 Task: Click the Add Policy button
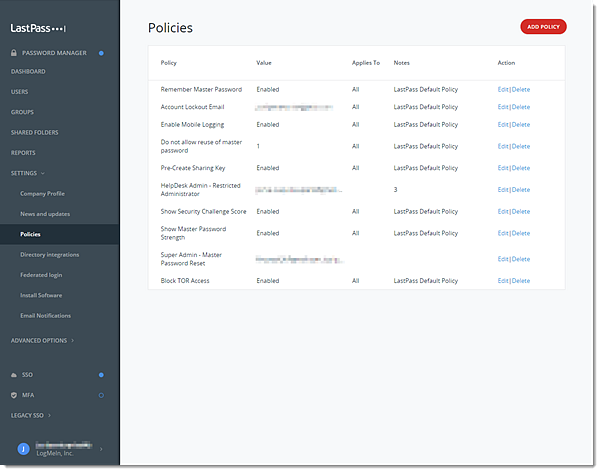[543, 27]
